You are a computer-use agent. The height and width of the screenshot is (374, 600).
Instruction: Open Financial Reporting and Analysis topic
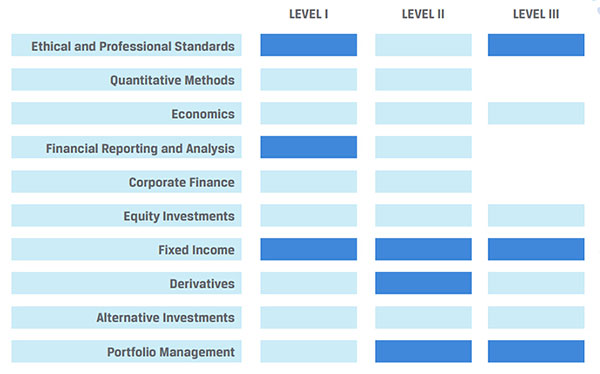pyautogui.click(x=126, y=147)
